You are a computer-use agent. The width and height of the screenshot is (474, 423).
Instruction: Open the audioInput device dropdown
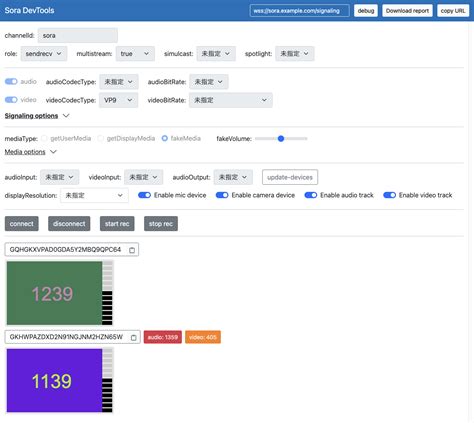tap(60, 177)
